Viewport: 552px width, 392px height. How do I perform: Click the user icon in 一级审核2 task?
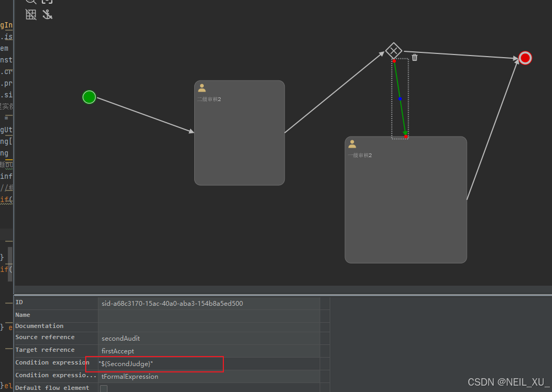pos(352,144)
